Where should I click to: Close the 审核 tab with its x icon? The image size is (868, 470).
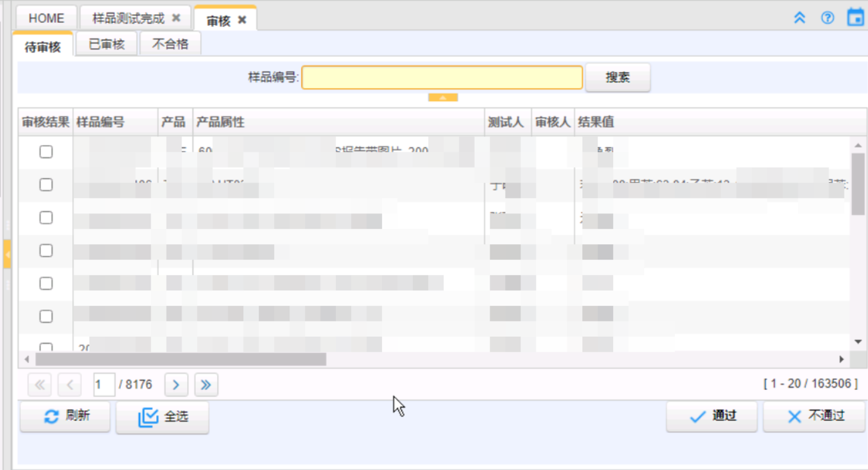(x=242, y=20)
